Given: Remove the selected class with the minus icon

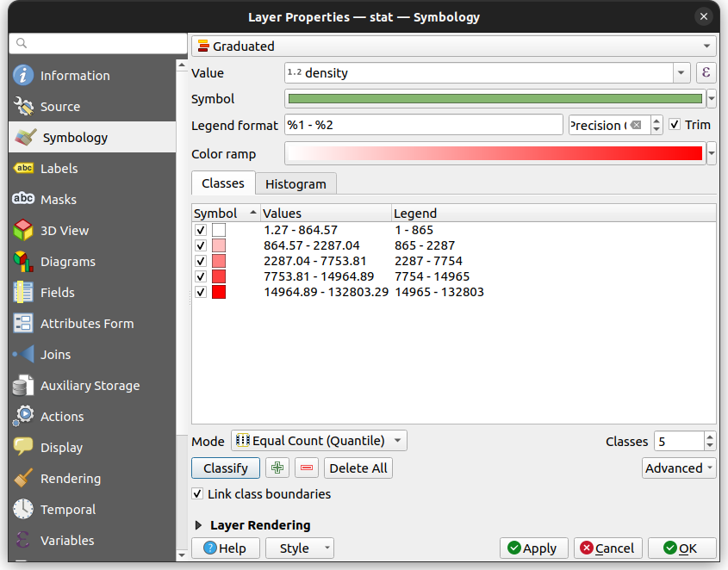Looking at the screenshot, I should 306,468.
